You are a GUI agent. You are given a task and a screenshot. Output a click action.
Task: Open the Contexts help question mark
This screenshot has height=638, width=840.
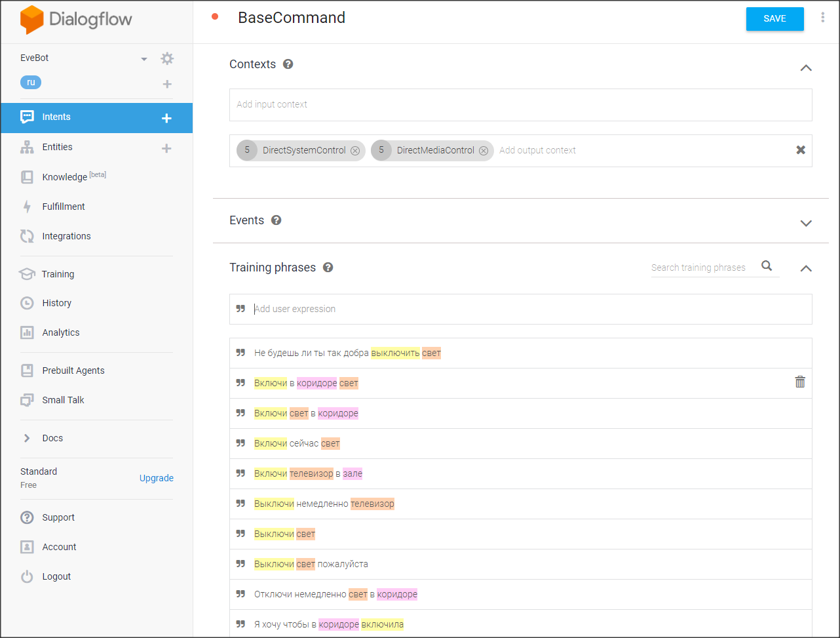[288, 64]
